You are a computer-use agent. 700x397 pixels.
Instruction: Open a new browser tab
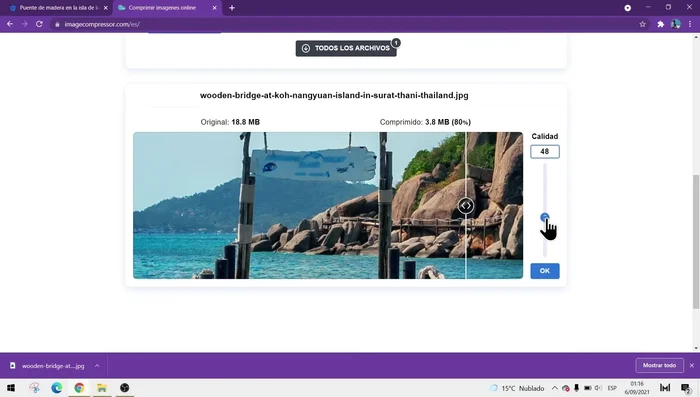(x=232, y=8)
